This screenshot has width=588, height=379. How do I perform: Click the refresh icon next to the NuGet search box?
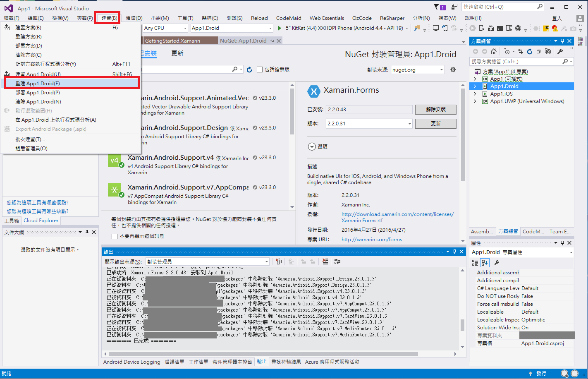[x=249, y=70]
